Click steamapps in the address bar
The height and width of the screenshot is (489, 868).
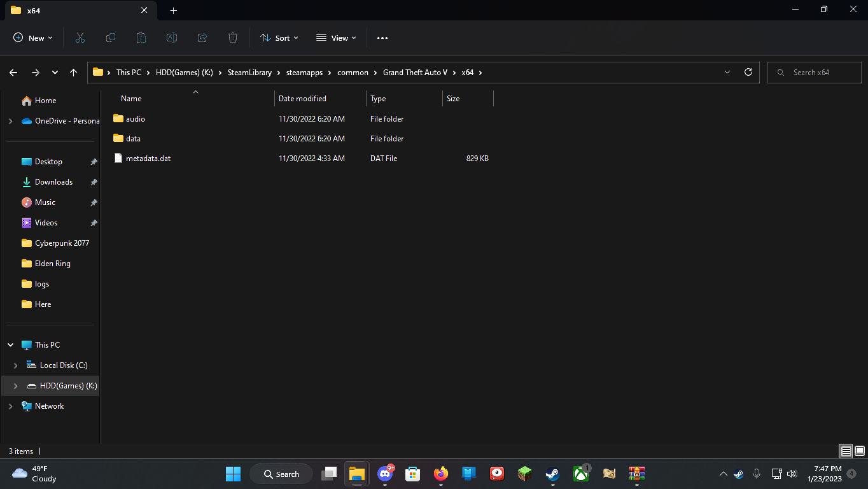(x=305, y=73)
